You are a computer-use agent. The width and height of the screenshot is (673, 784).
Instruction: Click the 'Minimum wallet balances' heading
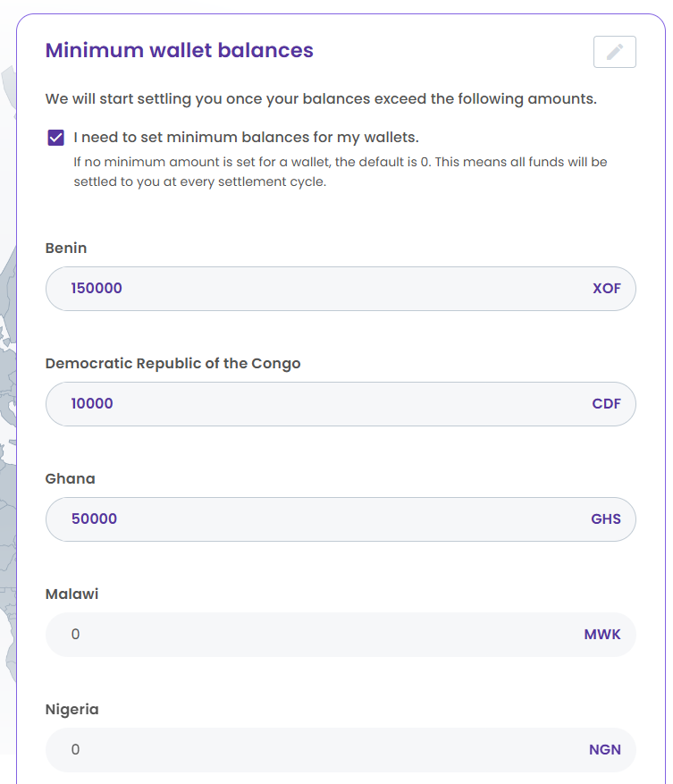[x=180, y=50]
